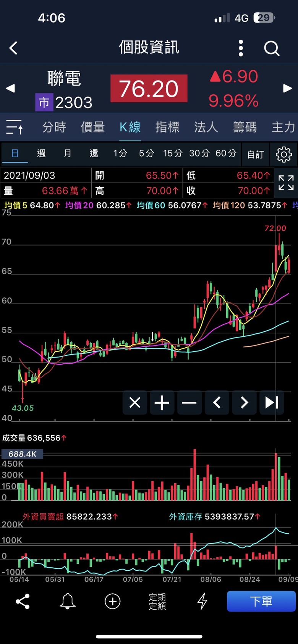Open chart settings gear icon

tap(284, 154)
